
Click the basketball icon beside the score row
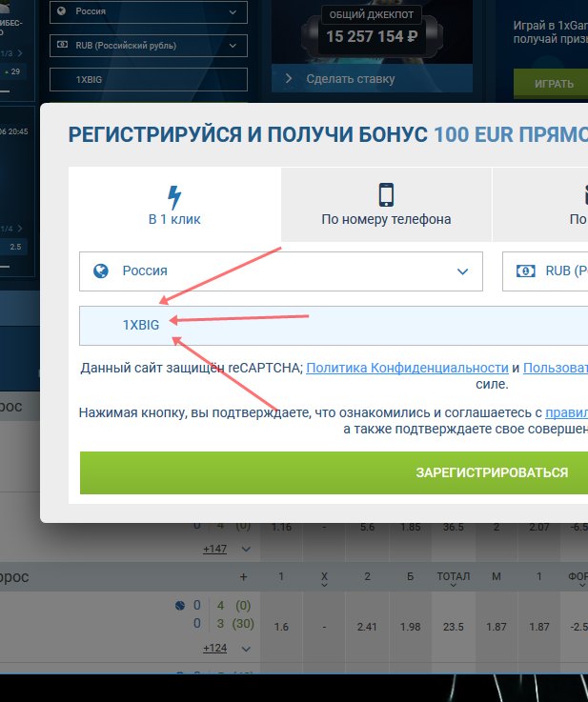click(x=180, y=606)
